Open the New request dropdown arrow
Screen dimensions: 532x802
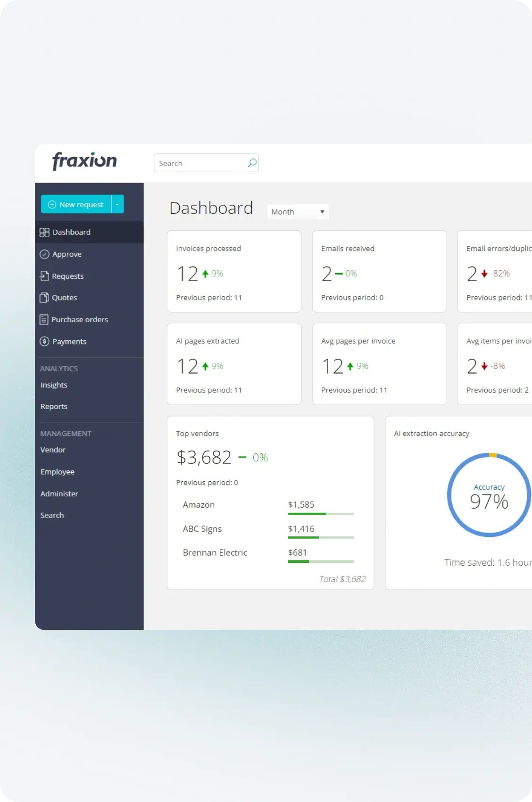[x=117, y=204]
